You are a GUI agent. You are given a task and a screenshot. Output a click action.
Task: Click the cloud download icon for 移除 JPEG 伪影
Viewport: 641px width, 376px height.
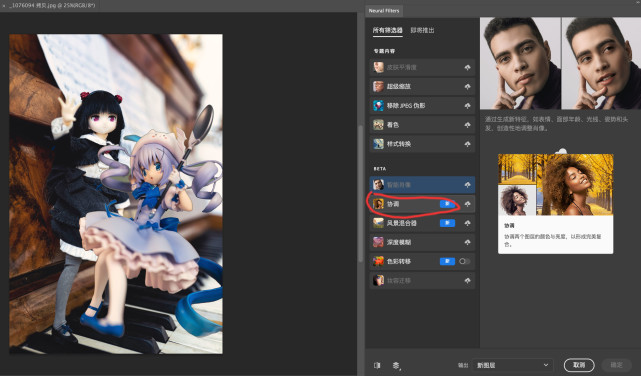(467, 106)
